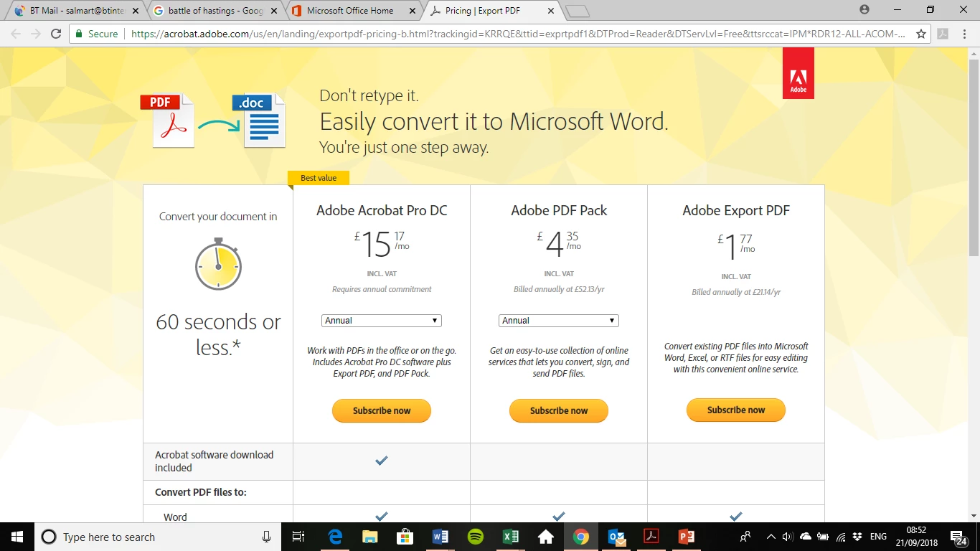Open Microsoft Store from the taskbar
Viewport: 980px width, 551px height.
pos(405,537)
